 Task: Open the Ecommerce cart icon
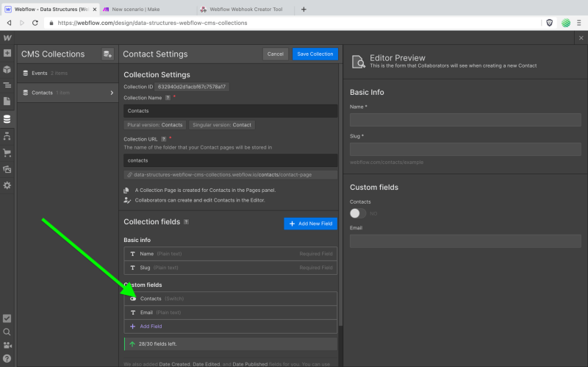pos(7,153)
